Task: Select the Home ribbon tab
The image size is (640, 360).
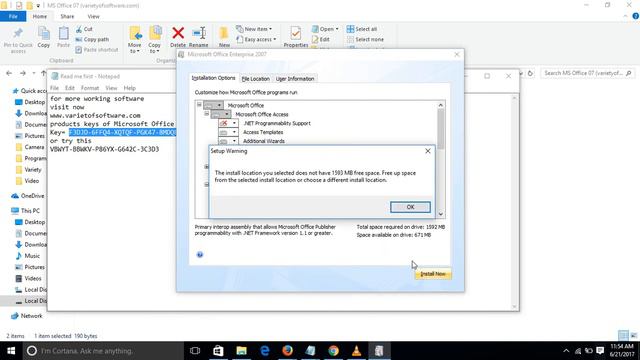Action: point(40,16)
